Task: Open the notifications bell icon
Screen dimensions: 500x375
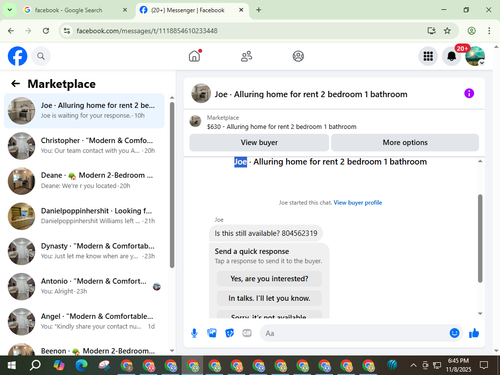Action: tap(451, 56)
